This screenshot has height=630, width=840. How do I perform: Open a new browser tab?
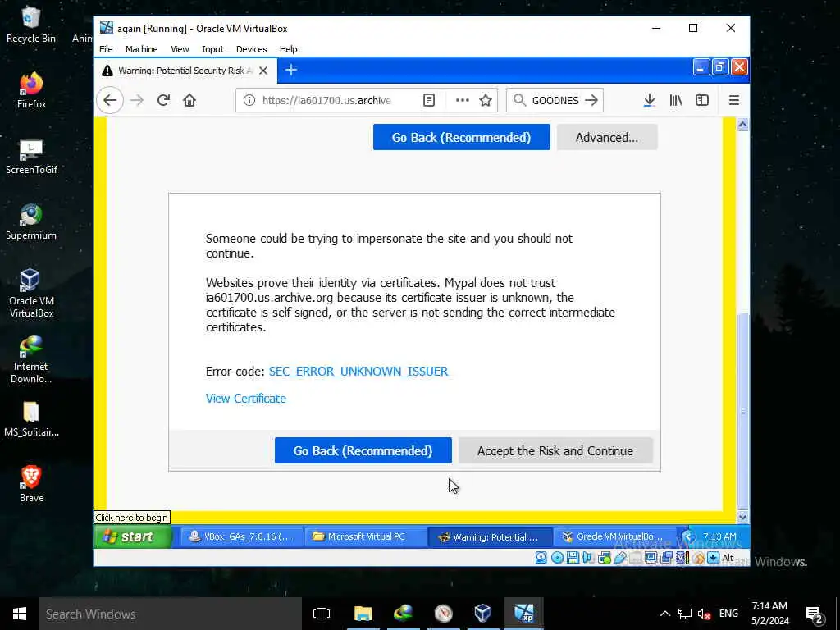pos(291,71)
